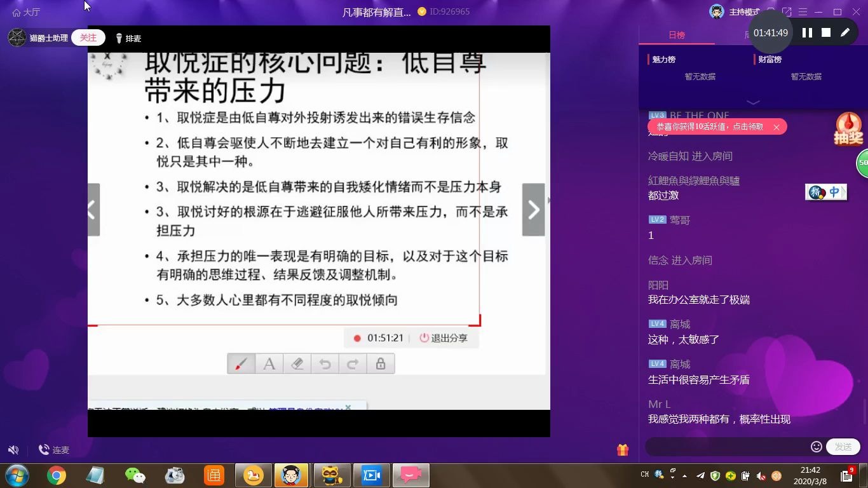The height and width of the screenshot is (488, 868).
Task: Go to the lobby via 大厅 home icon
Action: [26, 12]
